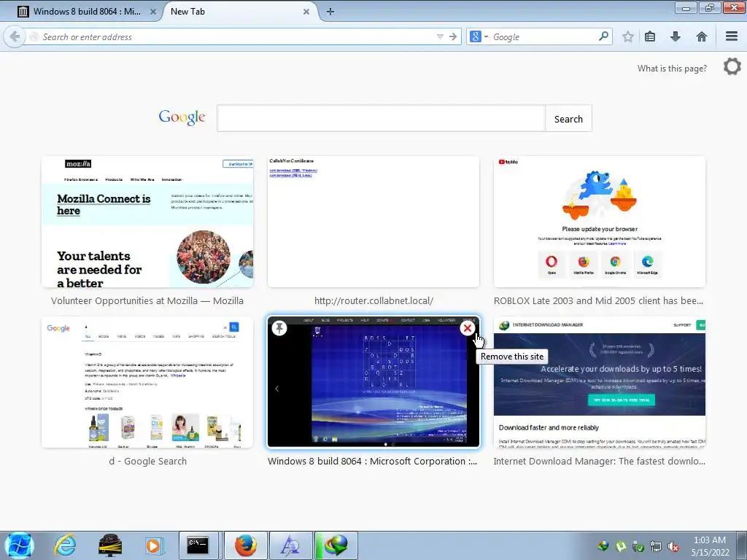The width and height of the screenshot is (747, 560).
Task: Click the muted volume tray icon
Action: [673, 546]
